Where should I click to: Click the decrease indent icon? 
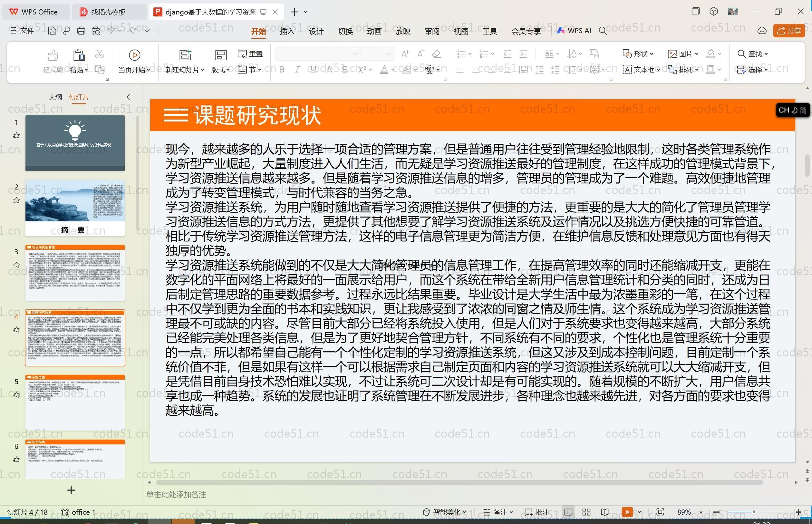coord(508,54)
